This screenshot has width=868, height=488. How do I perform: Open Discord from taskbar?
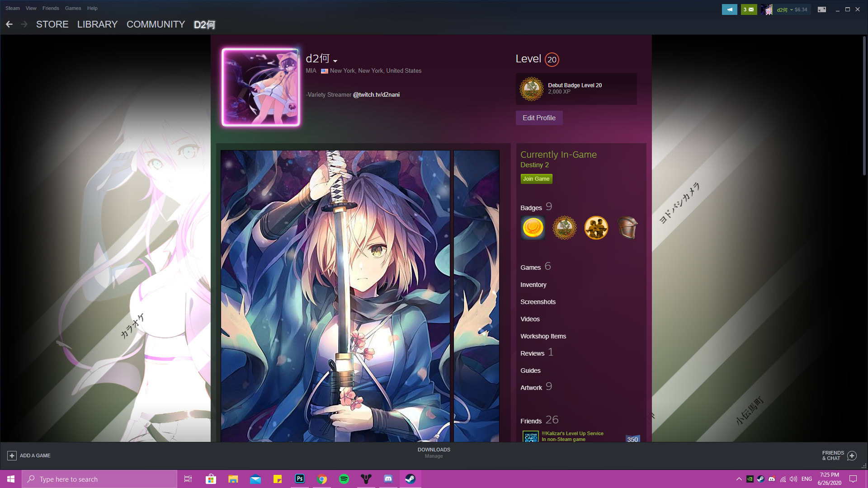pyautogui.click(x=388, y=479)
